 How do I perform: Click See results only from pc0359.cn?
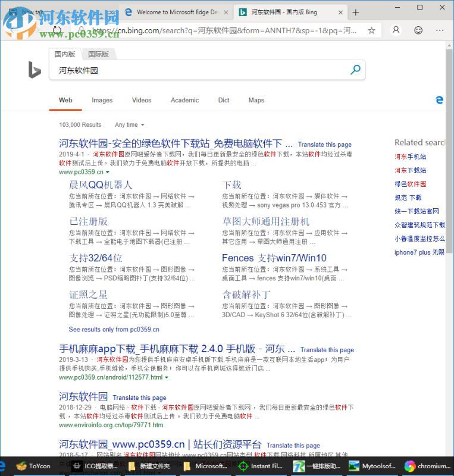(x=114, y=330)
